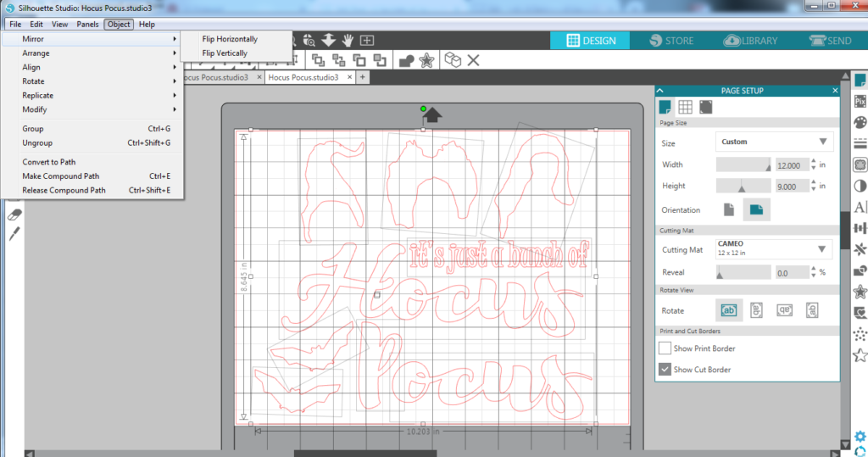Select the Pan hand tool
The image size is (868, 457).
pyautogui.click(x=348, y=40)
